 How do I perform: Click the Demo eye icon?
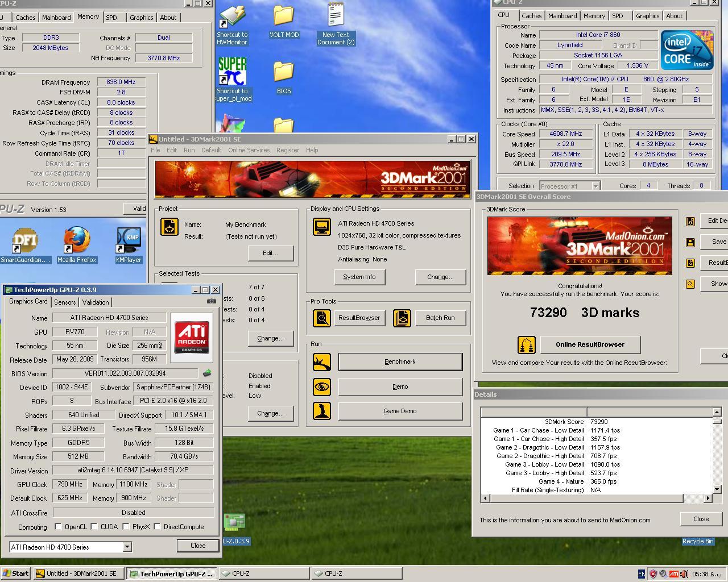(x=322, y=386)
